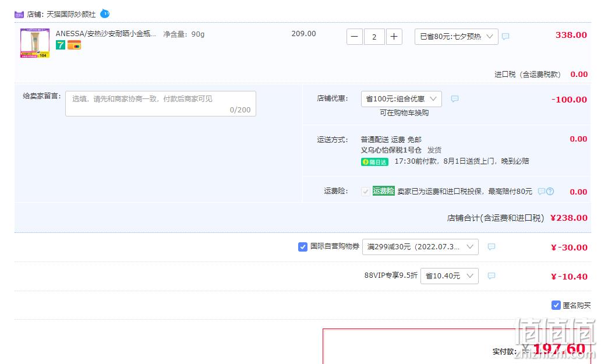Click the green 隔日达 next-day delivery badge
This screenshot has width=601, height=364.
374,162
